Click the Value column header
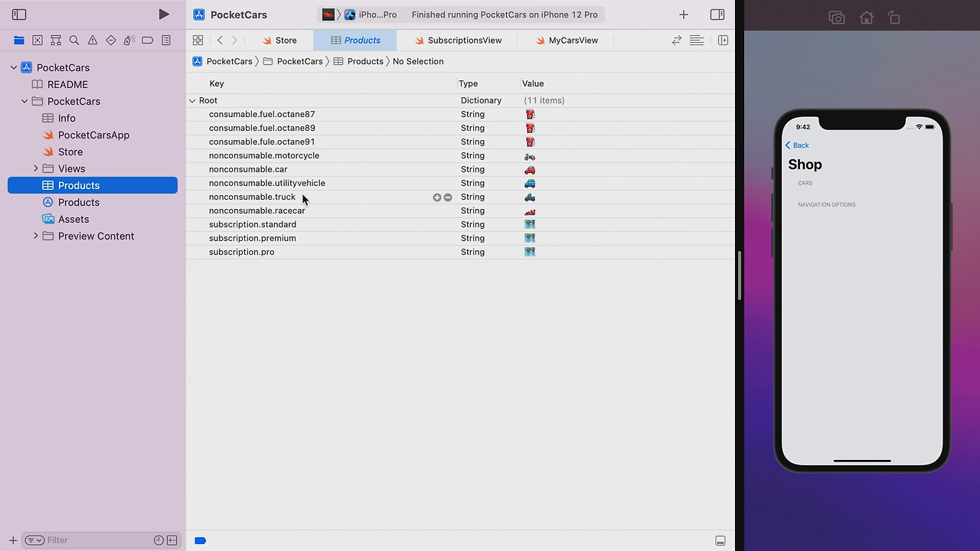 (x=533, y=83)
